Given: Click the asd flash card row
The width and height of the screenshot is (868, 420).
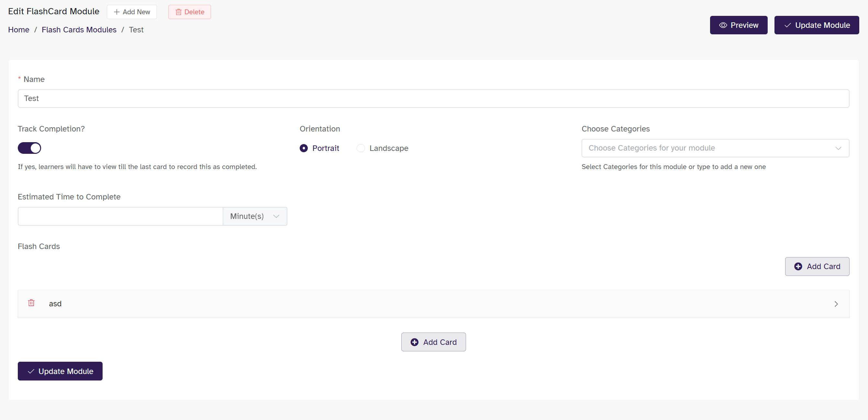Looking at the screenshot, I should click(433, 304).
